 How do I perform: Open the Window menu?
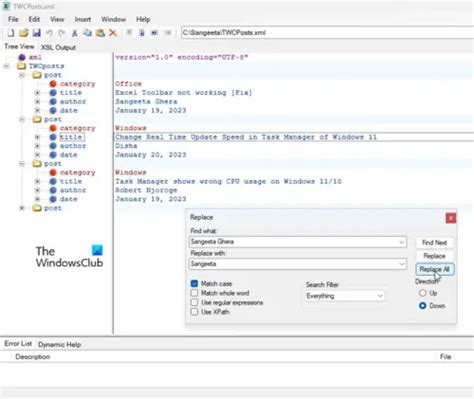(x=113, y=19)
